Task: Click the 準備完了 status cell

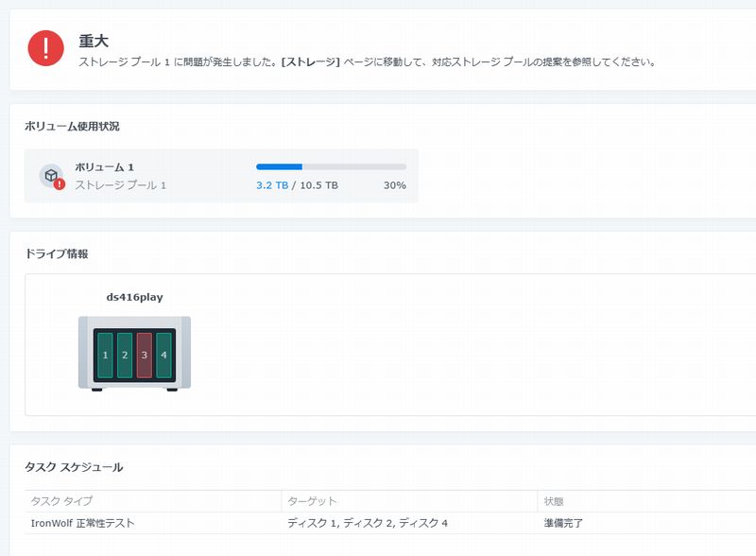Action: tap(563, 523)
